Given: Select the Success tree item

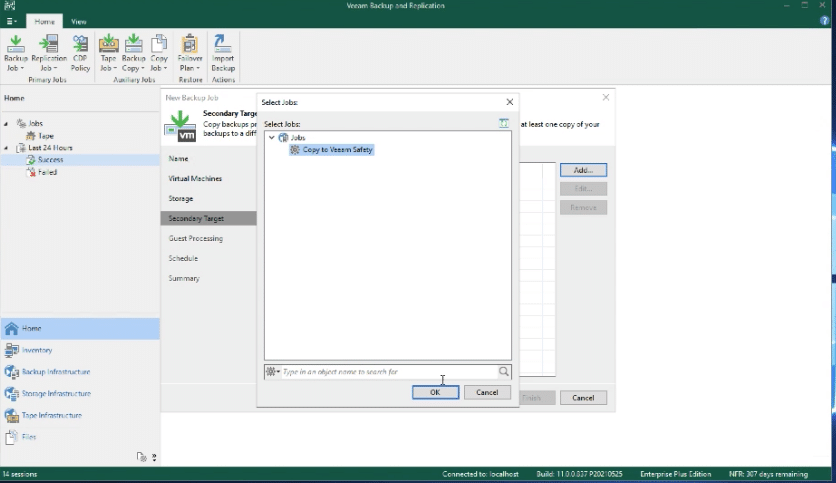Looking at the screenshot, I should pyautogui.click(x=50, y=159).
